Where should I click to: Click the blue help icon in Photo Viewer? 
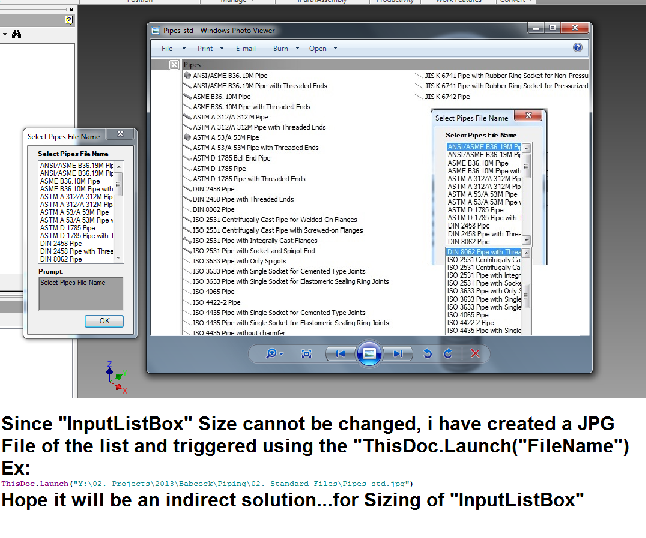(x=578, y=48)
